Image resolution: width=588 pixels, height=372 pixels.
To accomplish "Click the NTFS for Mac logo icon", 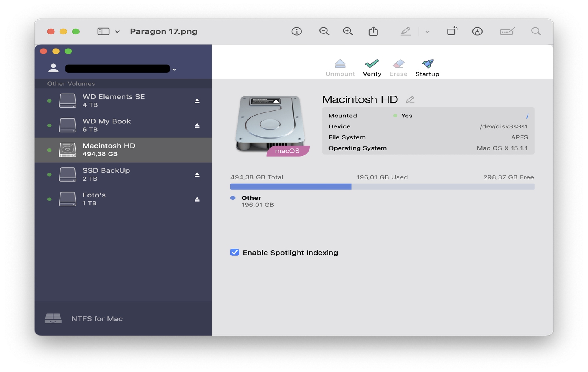I will [53, 318].
